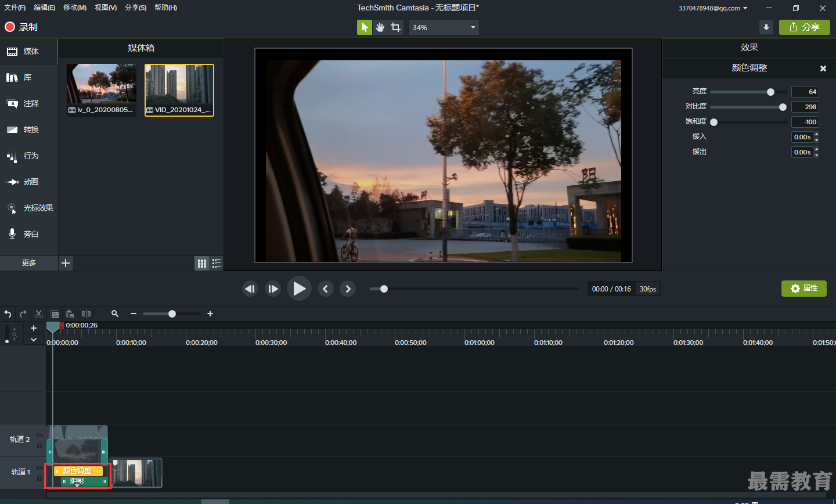Activate the crop tool

click(x=396, y=27)
